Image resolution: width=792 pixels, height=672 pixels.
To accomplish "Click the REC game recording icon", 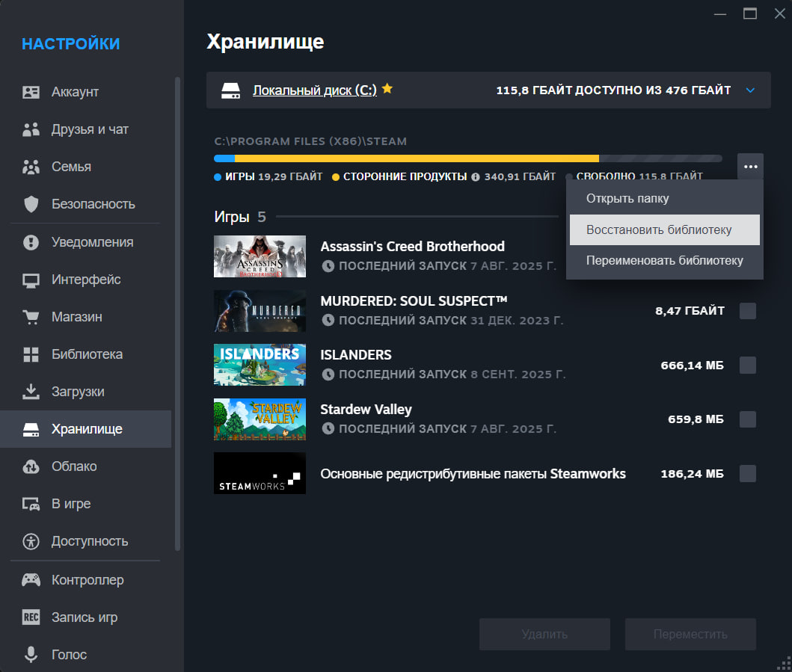I will 31,617.
